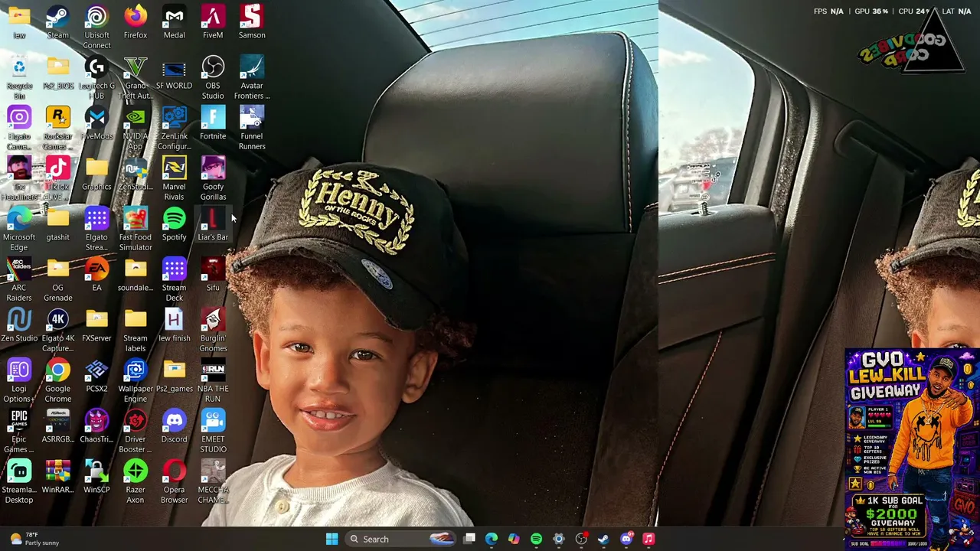Launch Elgato 4K Capture utility
Image resolution: width=980 pixels, height=551 pixels.
click(x=57, y=330)
